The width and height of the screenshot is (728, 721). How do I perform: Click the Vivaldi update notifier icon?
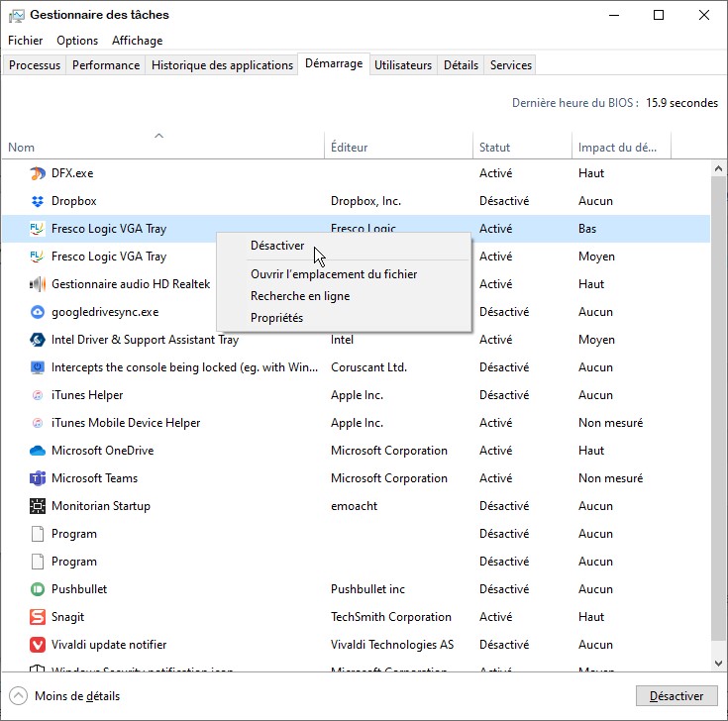[x=38, y=645]
